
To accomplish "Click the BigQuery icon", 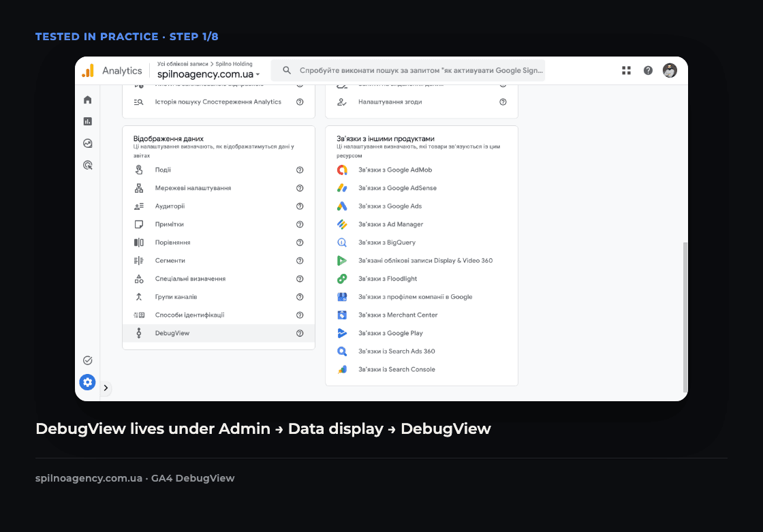I will click(342, 242).
